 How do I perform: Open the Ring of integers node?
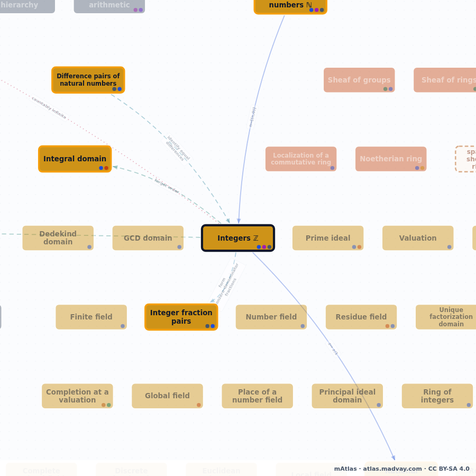[437, 396]
